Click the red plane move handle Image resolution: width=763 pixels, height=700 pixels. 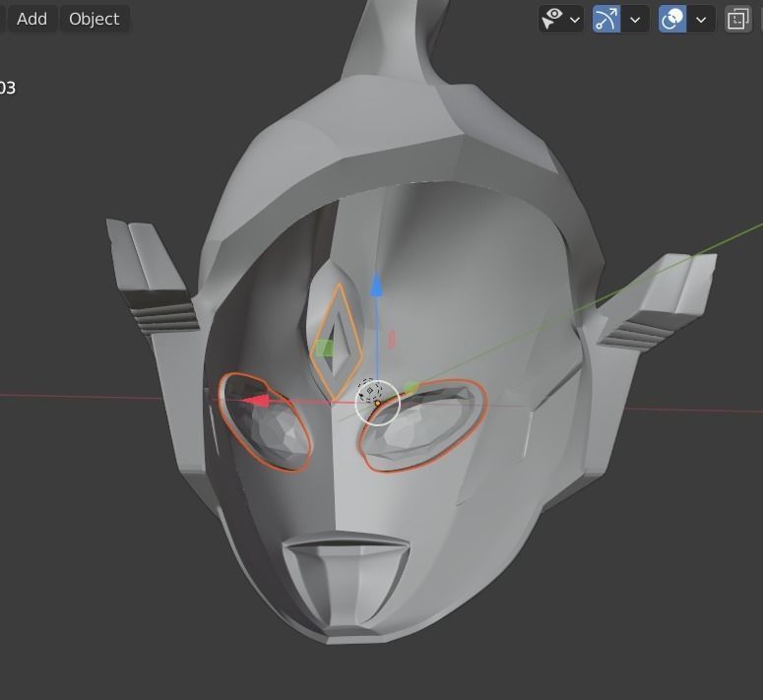pyautogui.click(x=392, y=340)
